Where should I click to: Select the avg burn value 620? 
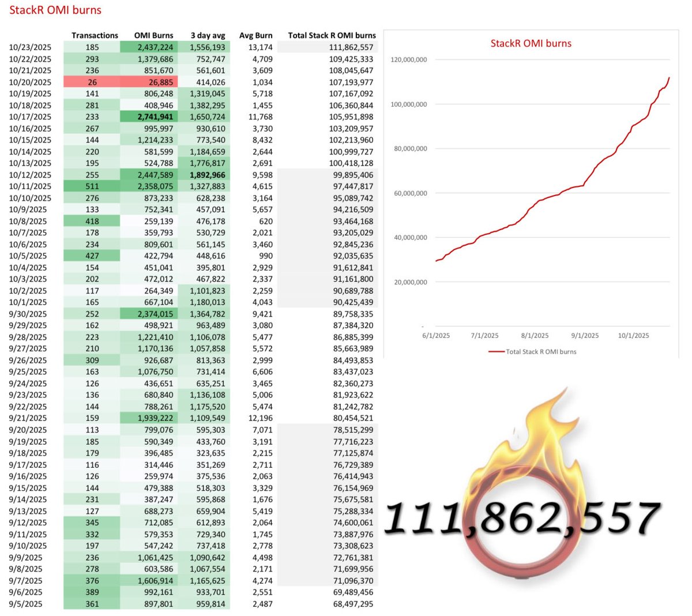[x=266, y=221]
